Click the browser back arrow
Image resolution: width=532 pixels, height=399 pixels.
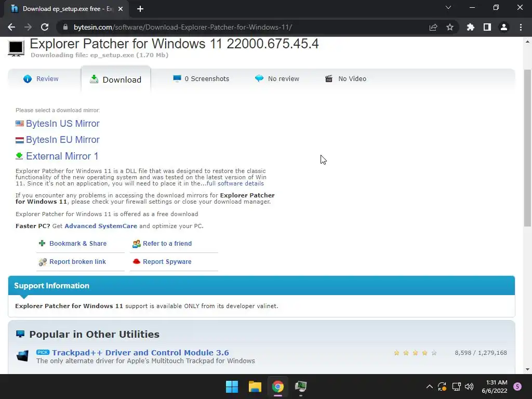pyautogui.click(x=11, y=27)
